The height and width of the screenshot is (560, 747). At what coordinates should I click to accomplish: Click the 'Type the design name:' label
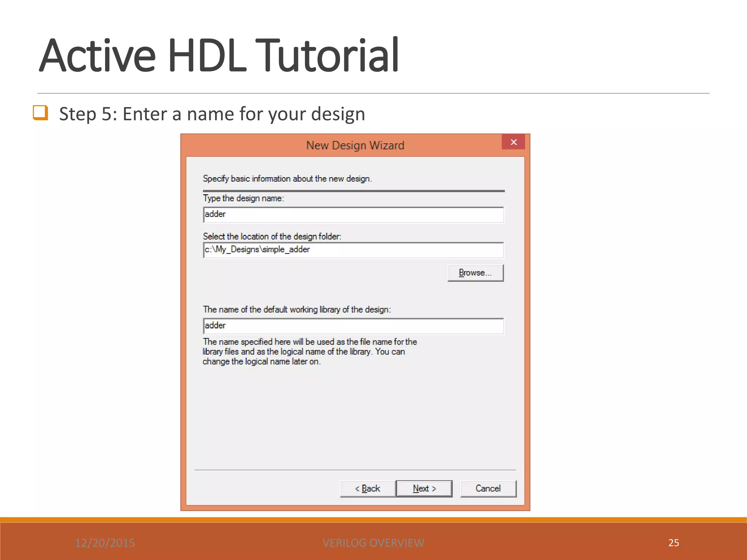pos(243,198)
